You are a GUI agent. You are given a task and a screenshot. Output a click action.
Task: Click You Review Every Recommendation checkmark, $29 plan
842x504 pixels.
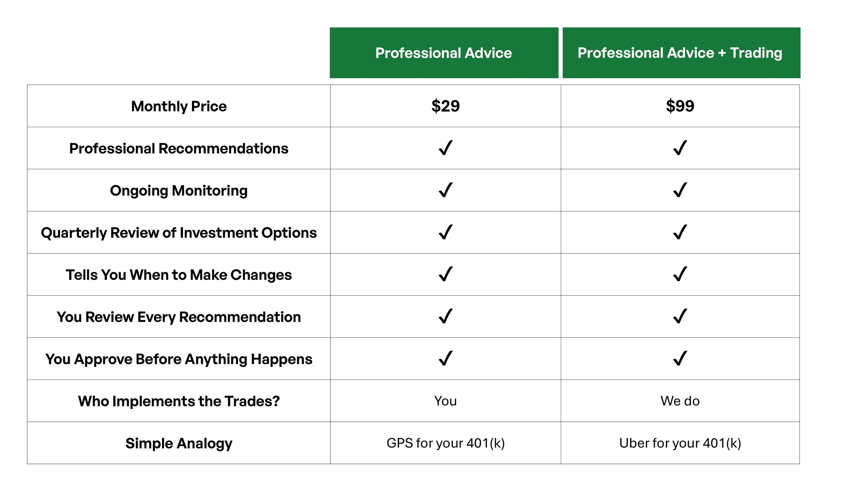coord(445,316)
